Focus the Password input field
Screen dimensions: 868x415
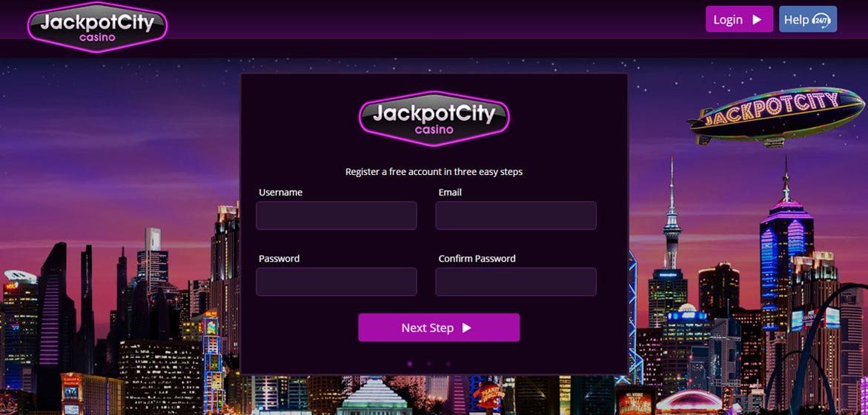click(336, 282)
